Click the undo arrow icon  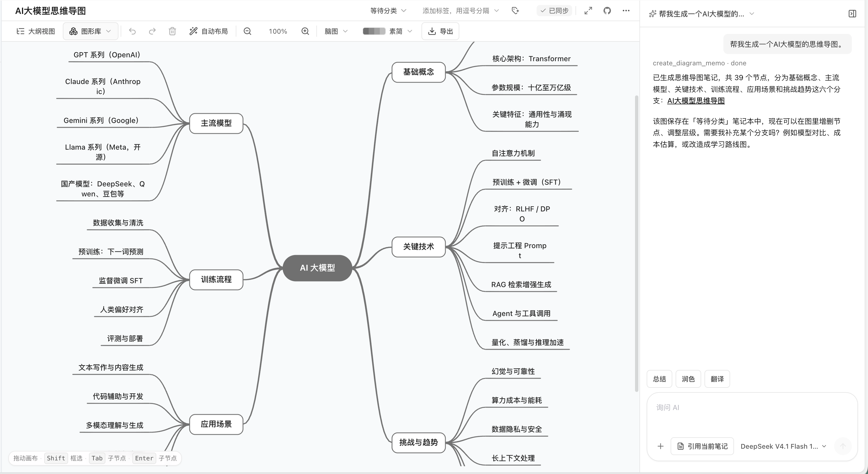pos(132,31)
